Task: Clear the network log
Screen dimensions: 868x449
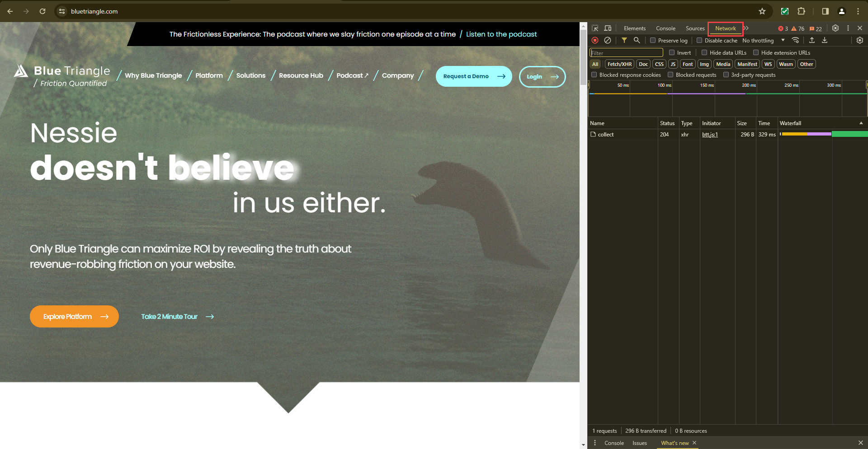Action: [x=608, y=40]
